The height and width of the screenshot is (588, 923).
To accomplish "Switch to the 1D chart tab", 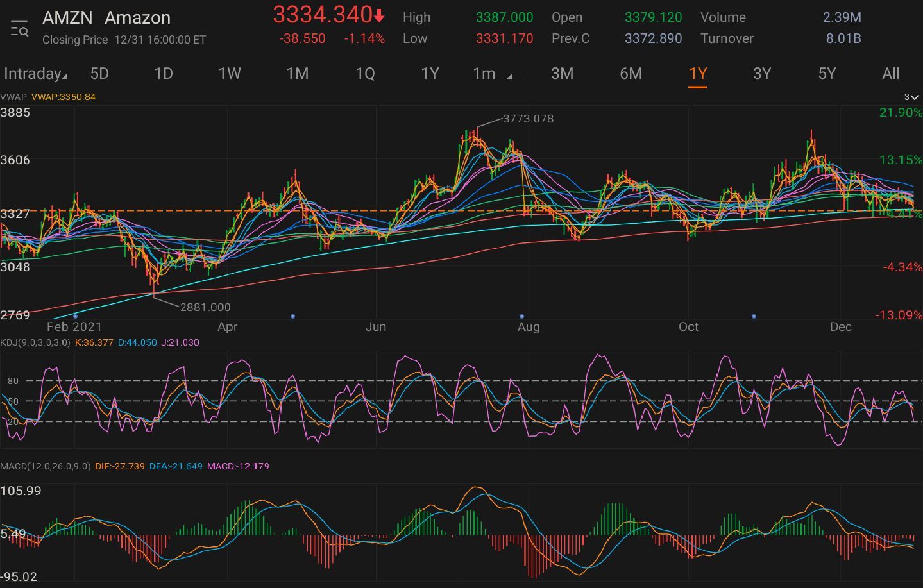I will (x=164, y=73).
